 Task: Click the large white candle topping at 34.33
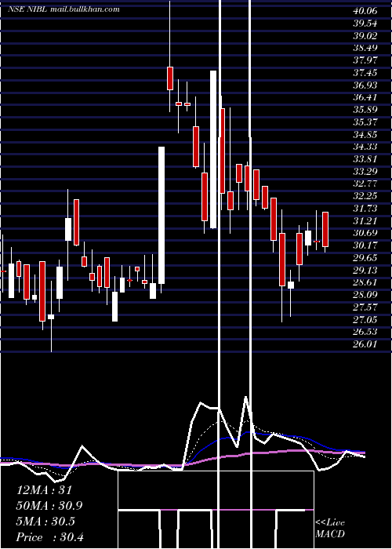pyautogui.click(x=162, y=215)
